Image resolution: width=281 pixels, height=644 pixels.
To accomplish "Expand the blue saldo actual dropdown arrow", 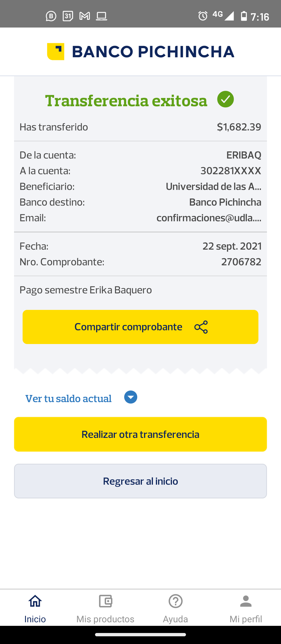I will pos(131,397).
